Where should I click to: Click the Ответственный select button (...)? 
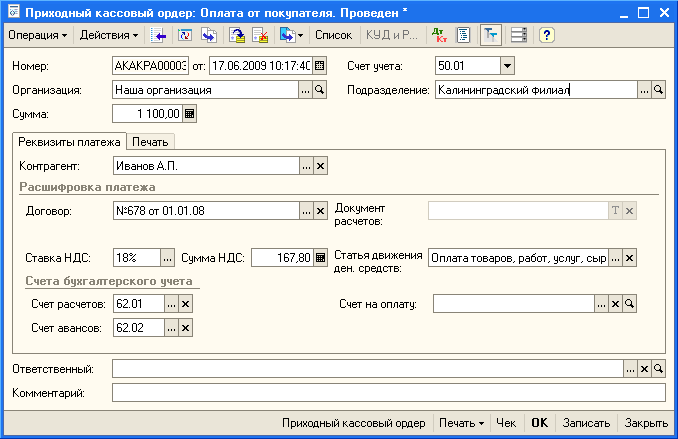630,369
